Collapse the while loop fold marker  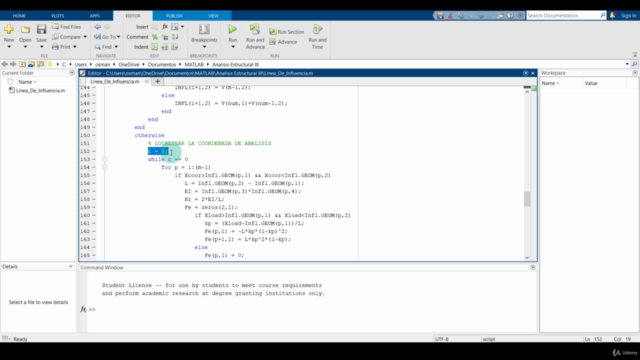(104, 159)
